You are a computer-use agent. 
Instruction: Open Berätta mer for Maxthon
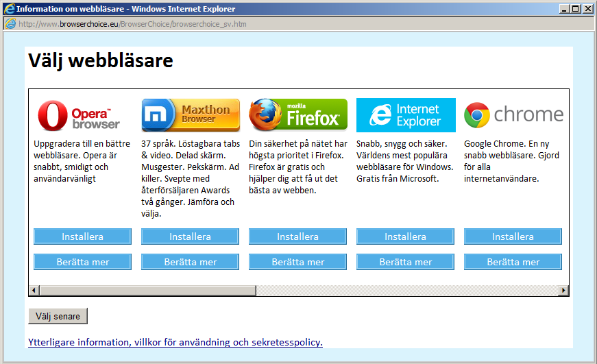click(x=191, y=262)
